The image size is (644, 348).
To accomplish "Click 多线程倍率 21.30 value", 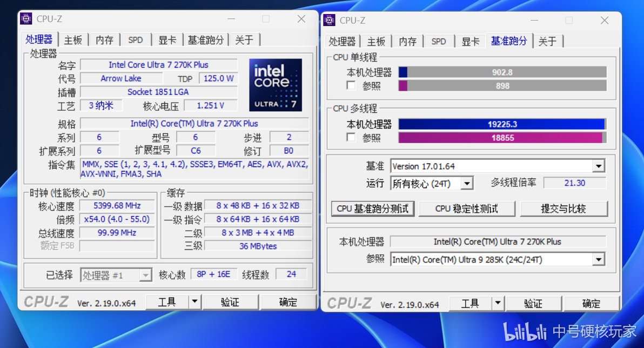I will (x=575, y=183).
